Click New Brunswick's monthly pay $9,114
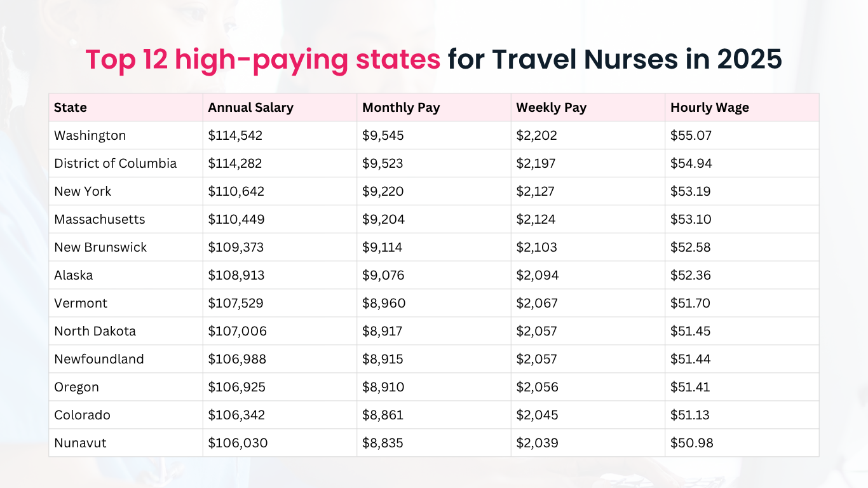The width and height of the screenshot is (868, 488). point(383,247)
